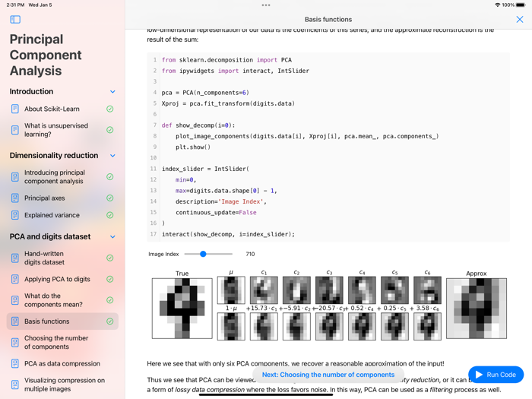This screenshot has height=399, width=532.
Task: Tap the clock time in status bar
Action: pyautogui.click(x=15, y=5)
